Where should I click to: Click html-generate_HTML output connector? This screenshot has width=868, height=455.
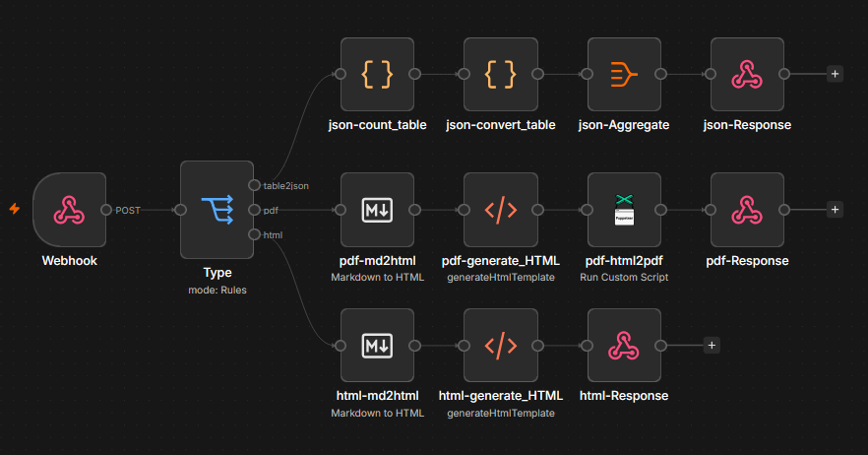[x=537, y=346]
